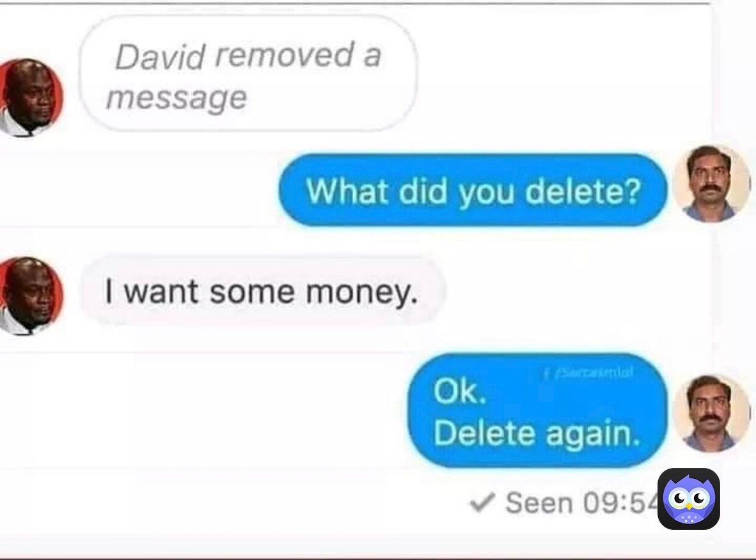Viewport: 756px width, 560px height.
Task: Open the sender avatar beside "Ok. Delete again."
Action: [712, 413]
